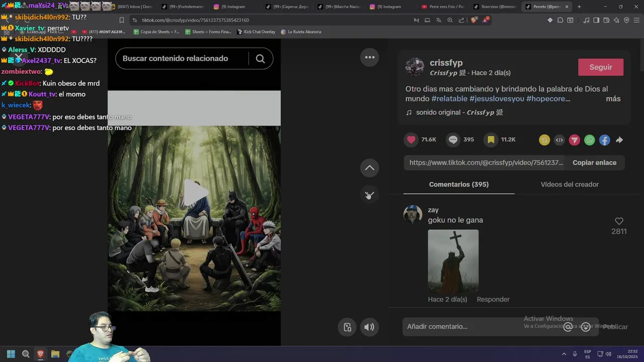Open zay's profile from the commenter name

tap(433, 210)
